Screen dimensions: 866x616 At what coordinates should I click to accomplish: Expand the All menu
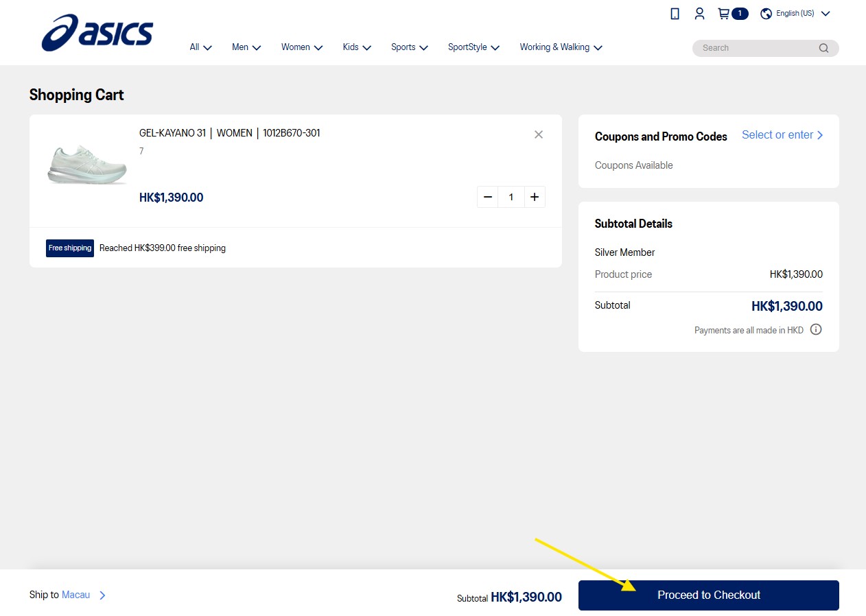[x=201, y=47]
